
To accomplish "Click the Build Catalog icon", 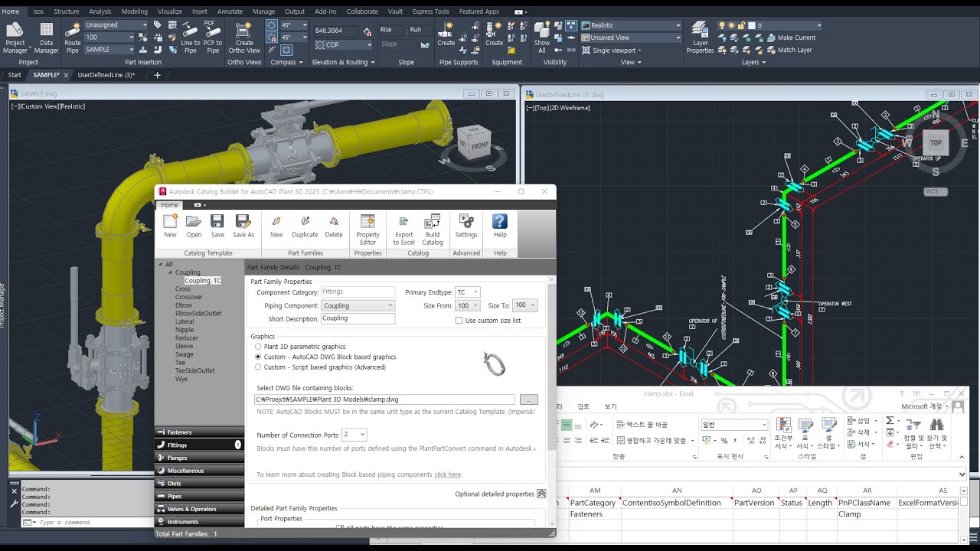I will [433, 230].
